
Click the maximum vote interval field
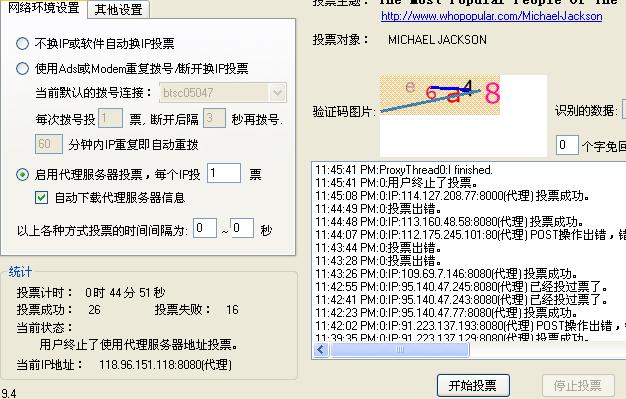coord(242,228)
